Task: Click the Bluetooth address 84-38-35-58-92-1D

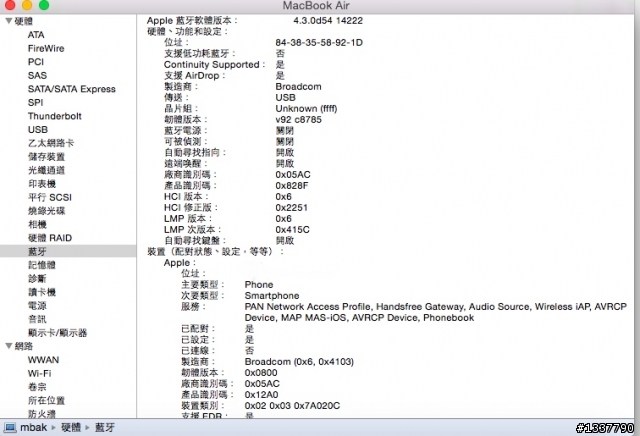Action: pyautogui.click(x=319, y=42)
